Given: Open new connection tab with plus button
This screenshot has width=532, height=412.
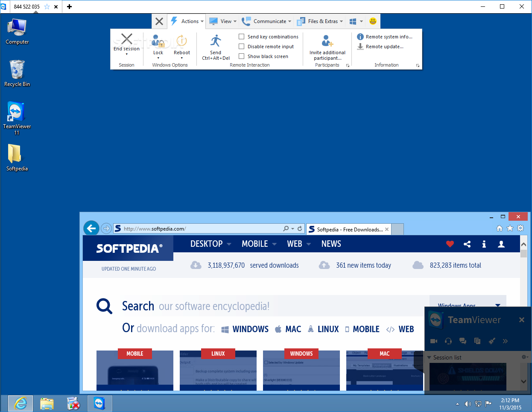Looking at the screenshot, I should [69, 6].
